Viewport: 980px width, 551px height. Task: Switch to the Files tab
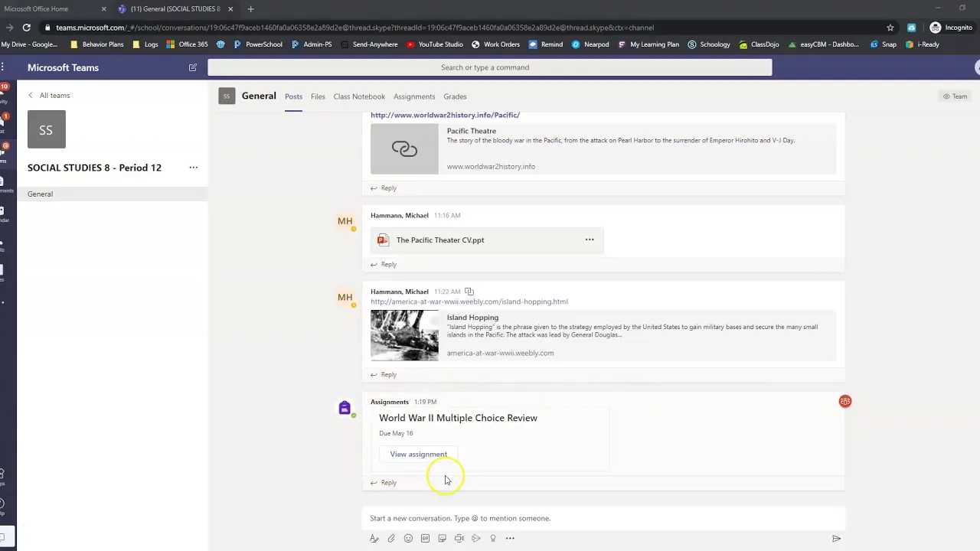pos(318,96)
